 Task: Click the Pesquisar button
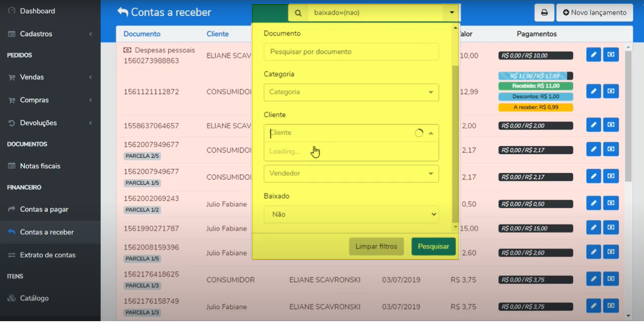coord(433,247)
